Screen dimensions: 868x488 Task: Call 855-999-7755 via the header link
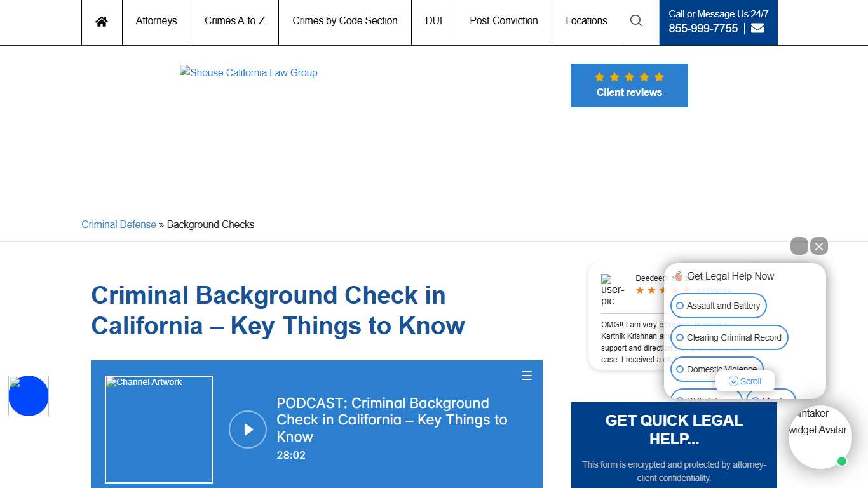pos(702,29)
